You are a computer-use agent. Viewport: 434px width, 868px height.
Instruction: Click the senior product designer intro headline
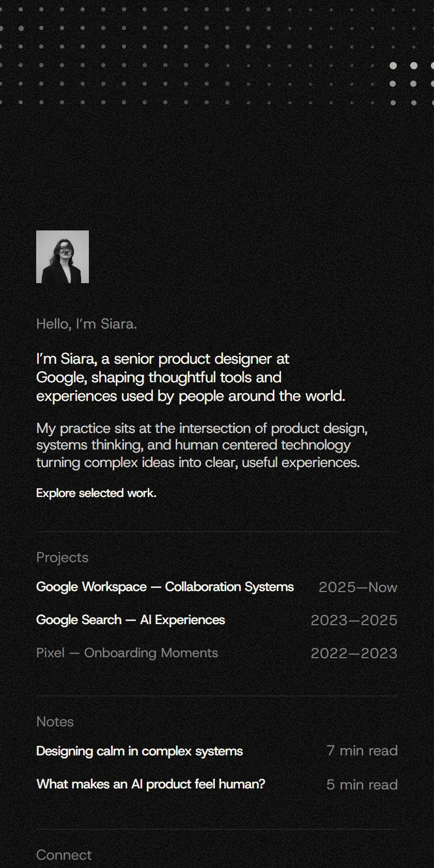pyautogui.click(x=191, y=377)
